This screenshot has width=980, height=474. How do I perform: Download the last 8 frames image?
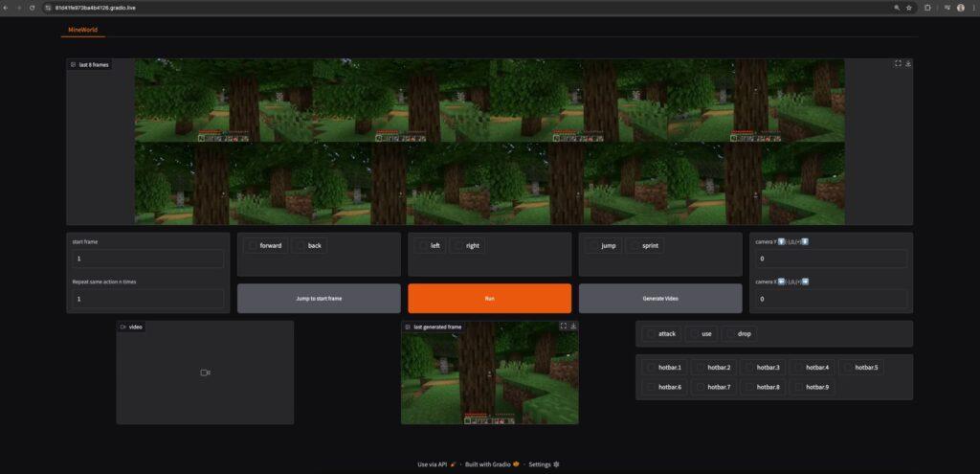[x=908, y=64]
